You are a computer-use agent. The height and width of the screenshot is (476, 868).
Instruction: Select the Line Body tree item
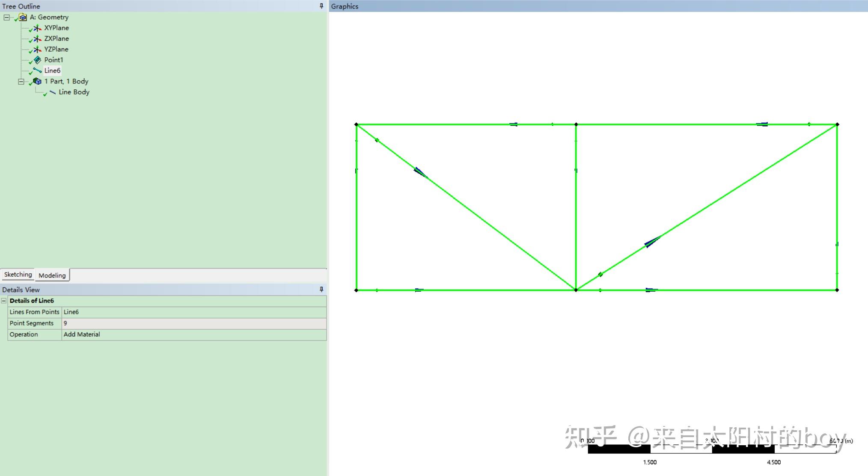tap(74, 92)
